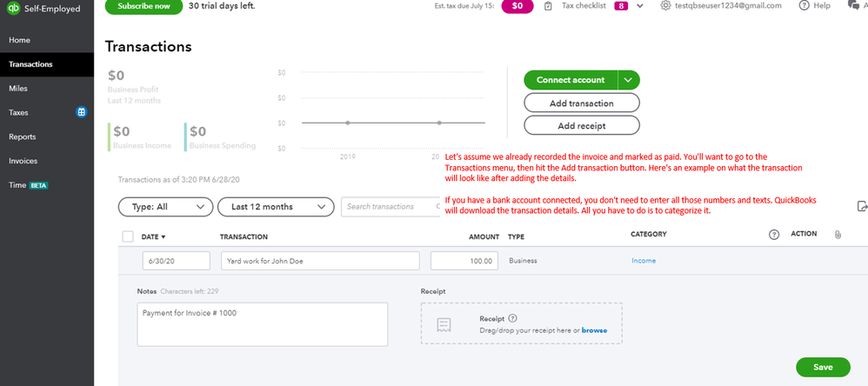868x386 pixels.
Task: Open Reports from the sidebar
Action: pyautogui.click(x=23, y=136)
